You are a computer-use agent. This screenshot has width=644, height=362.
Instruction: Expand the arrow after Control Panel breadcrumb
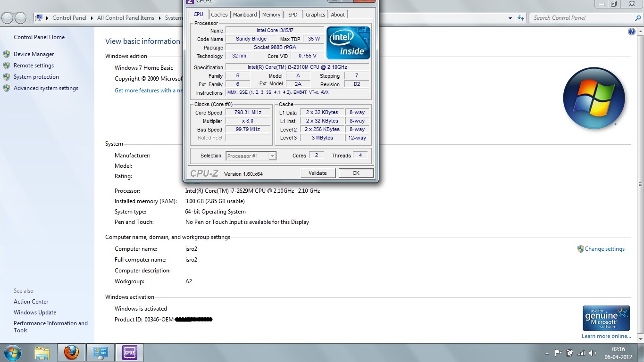click(x=92, y=18)
